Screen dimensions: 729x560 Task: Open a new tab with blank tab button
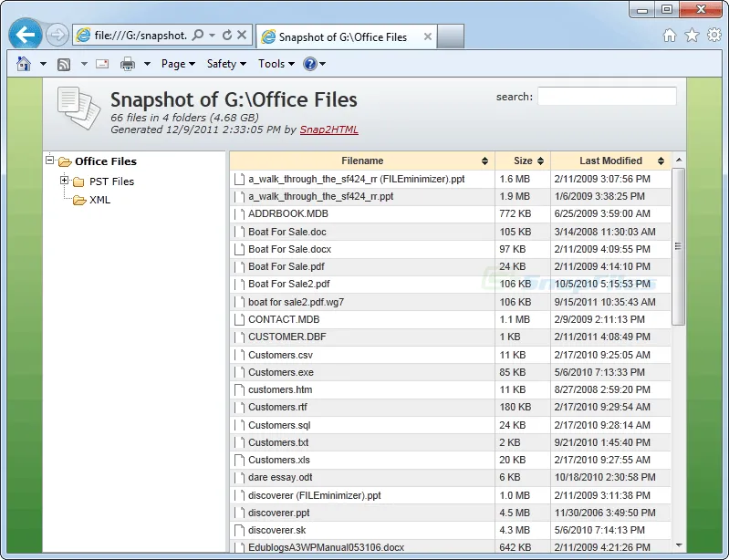(x=451, y=36)
